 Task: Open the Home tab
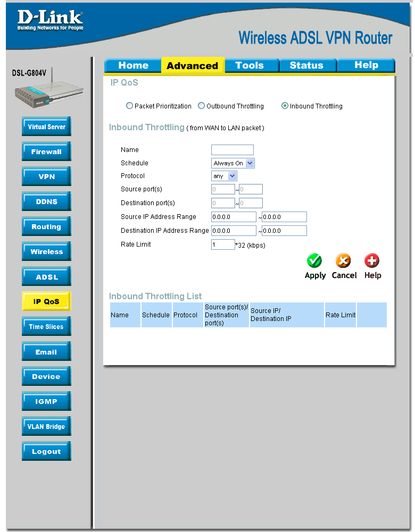tap(133, 65)
